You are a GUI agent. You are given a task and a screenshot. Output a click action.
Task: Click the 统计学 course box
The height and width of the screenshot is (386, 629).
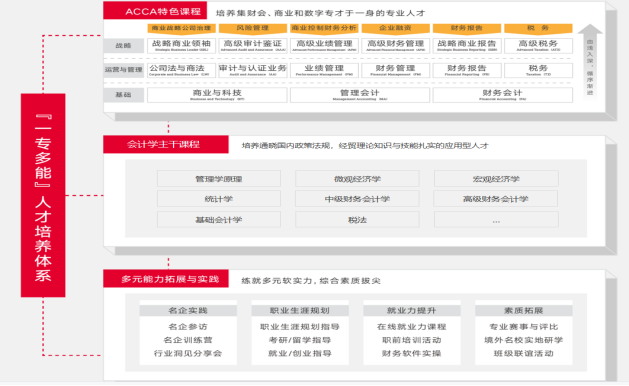[219, 199]
